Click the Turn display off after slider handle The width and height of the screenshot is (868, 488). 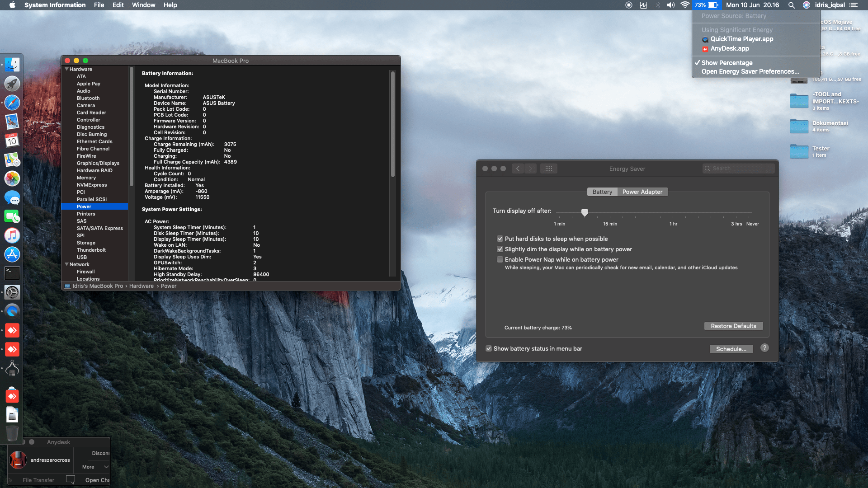[x=585, y=212]
